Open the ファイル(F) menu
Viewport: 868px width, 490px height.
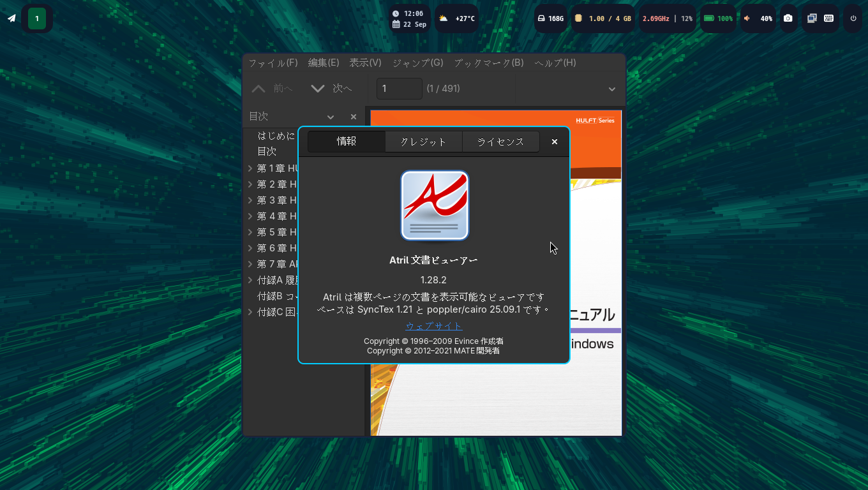click(x=273, y=63)
